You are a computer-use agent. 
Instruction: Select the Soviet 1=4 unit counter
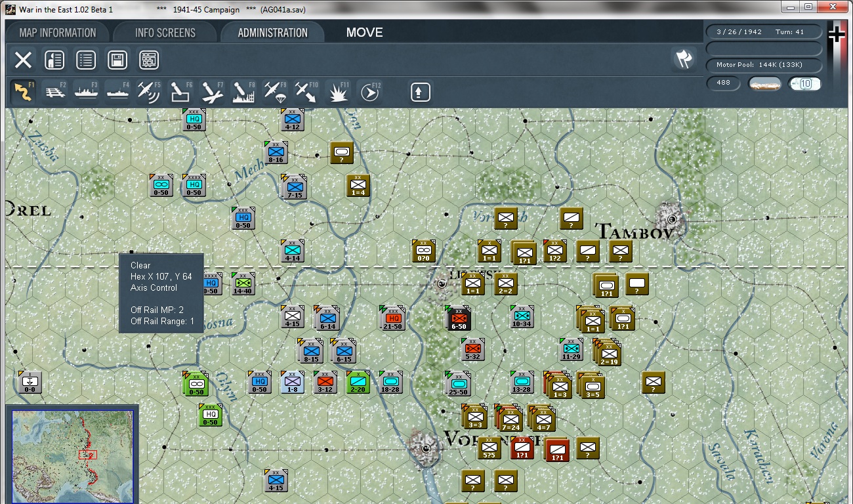[x=358, y=185]
